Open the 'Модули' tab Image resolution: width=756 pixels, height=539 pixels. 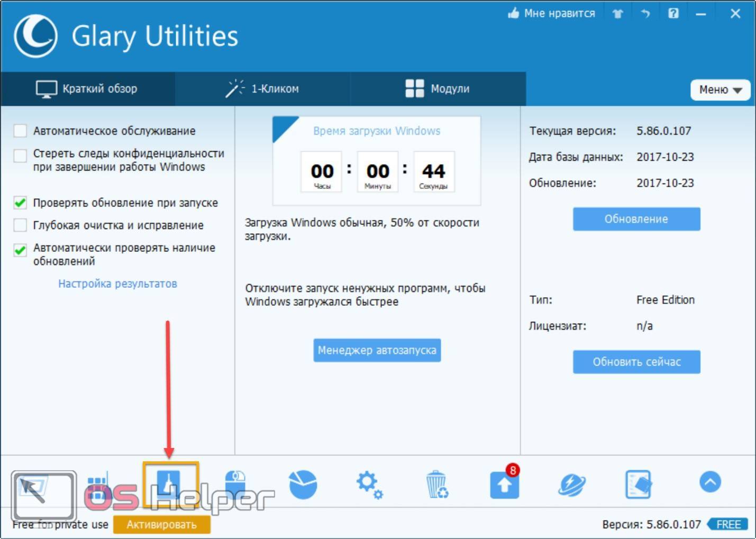438,89
